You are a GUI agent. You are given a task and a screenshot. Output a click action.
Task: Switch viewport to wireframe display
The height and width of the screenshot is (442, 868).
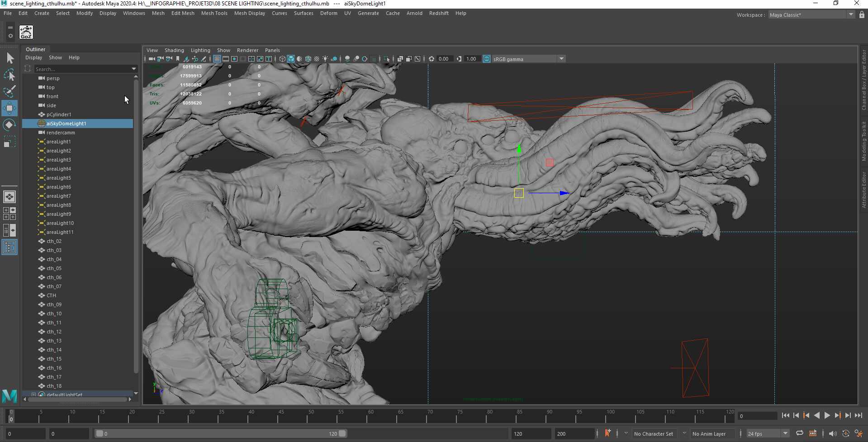(282, 59)
